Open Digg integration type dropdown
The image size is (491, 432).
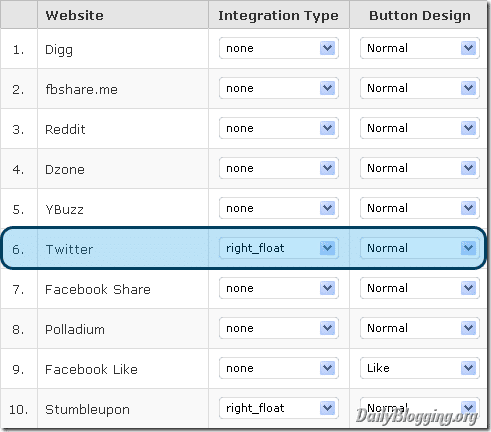click(279, 48)
